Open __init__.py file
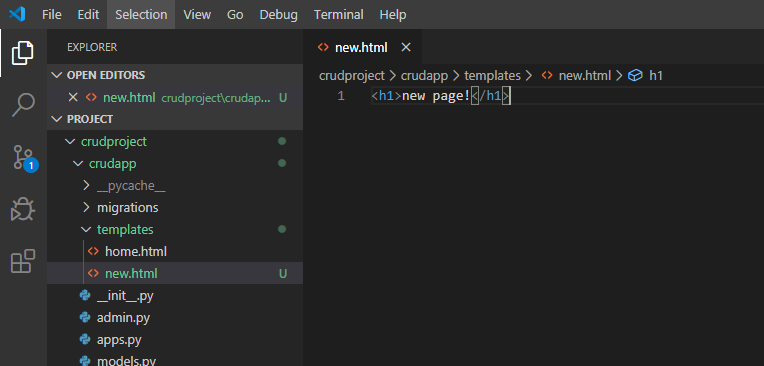Viewport: 764px width, 366px height. pyautogui.click(x=125, y=296)
